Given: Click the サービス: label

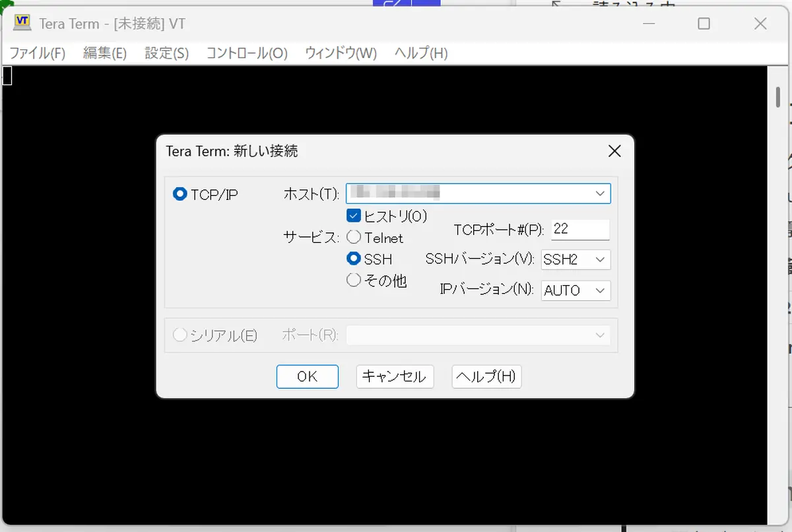Looking at the screenshot, I should 312,238.
